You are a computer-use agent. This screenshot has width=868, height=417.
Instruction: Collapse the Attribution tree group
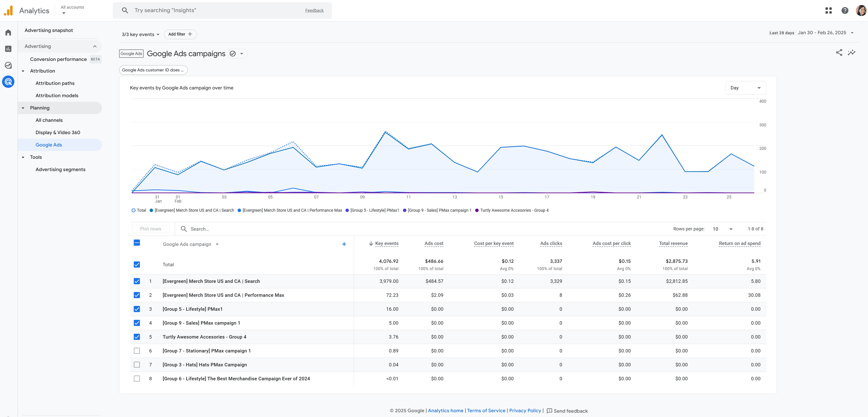23,71
